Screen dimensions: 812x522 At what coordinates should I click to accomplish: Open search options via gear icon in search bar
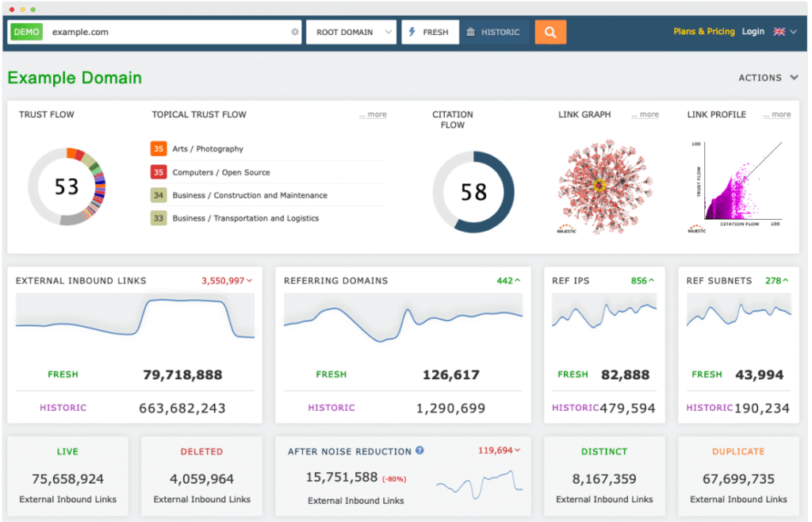[x=294, y=32]
